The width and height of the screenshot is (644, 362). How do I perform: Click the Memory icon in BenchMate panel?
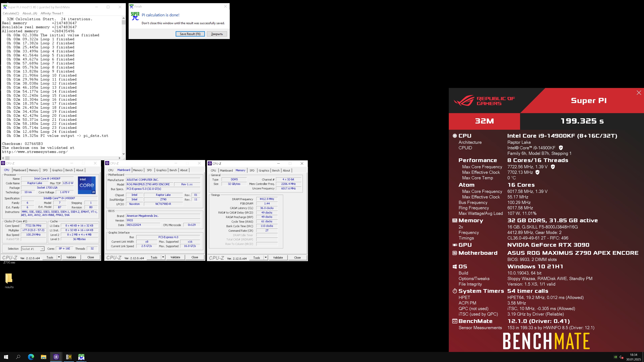(455, 220)
